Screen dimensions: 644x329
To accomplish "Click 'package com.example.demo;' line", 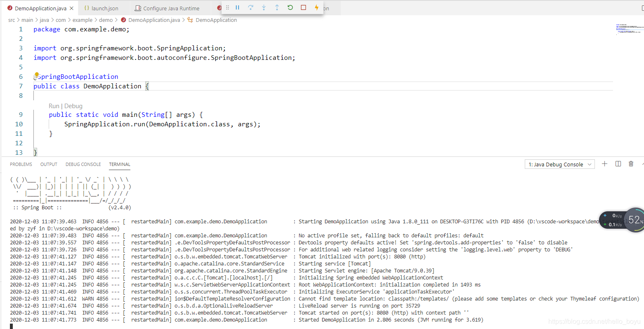I will 81,29.
